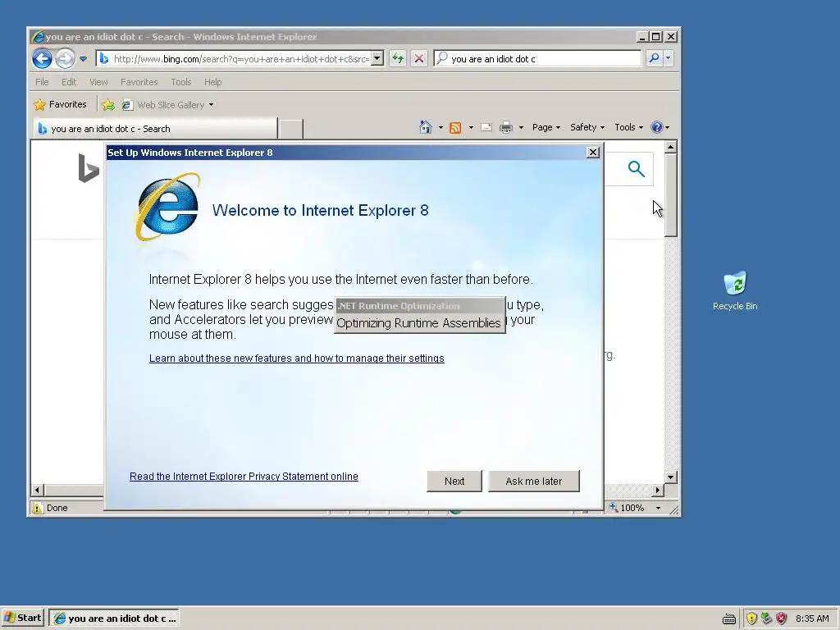Expand the zoom level dropdown arrow
840x630 pixels.
point(658,508)
